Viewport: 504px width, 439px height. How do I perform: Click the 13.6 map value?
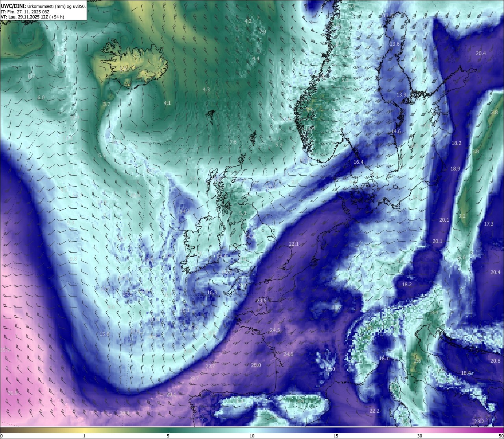[x=395, y=44]
